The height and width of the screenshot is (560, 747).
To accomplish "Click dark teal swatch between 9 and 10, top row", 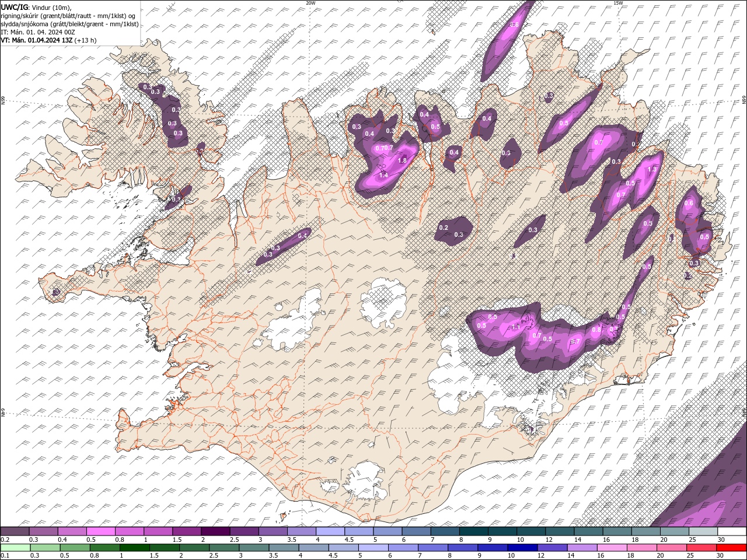I will 502,531.
